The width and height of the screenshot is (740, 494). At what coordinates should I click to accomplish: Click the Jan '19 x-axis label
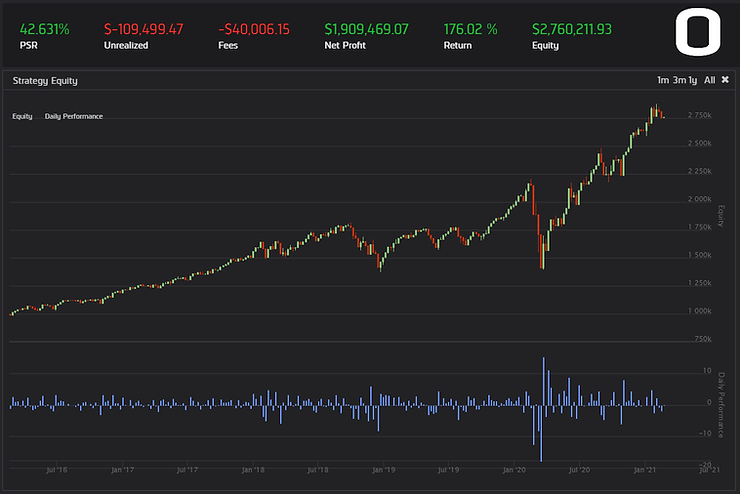(x=384, y=470)
